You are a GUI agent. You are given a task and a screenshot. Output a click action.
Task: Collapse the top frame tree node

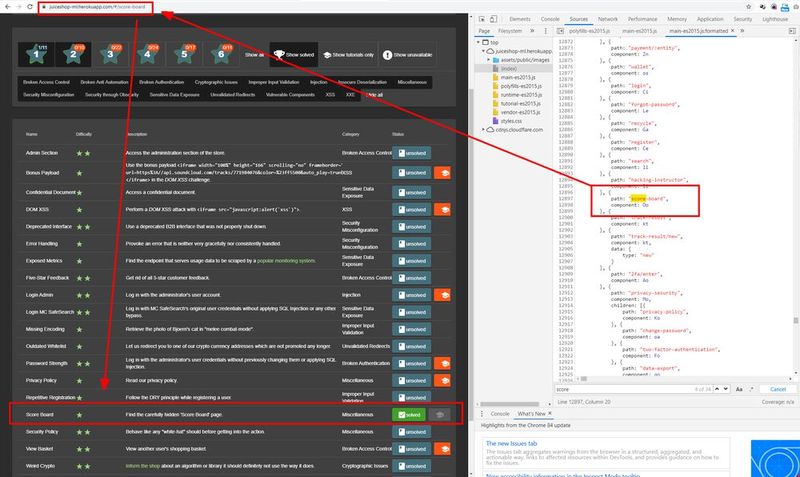pos(479,42)
